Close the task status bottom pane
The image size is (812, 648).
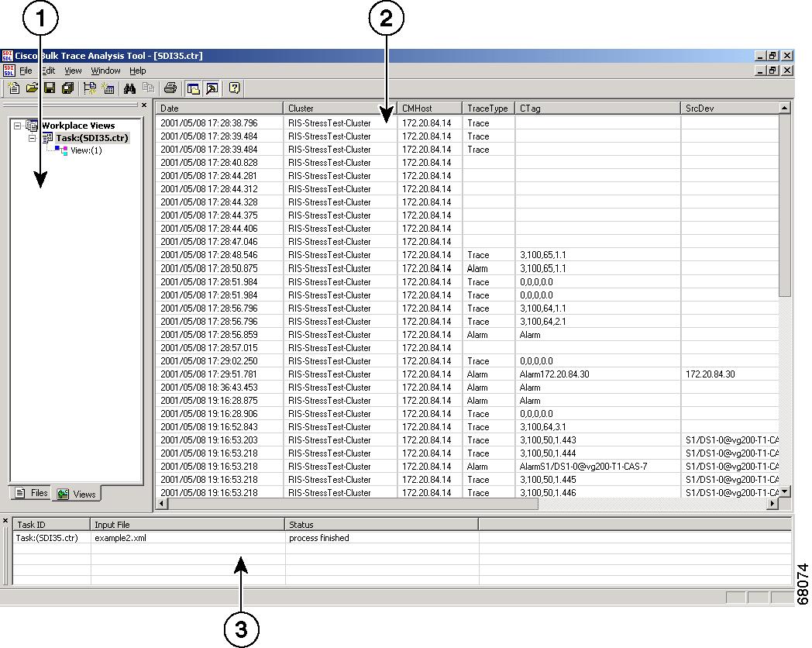tap(5, 521)
